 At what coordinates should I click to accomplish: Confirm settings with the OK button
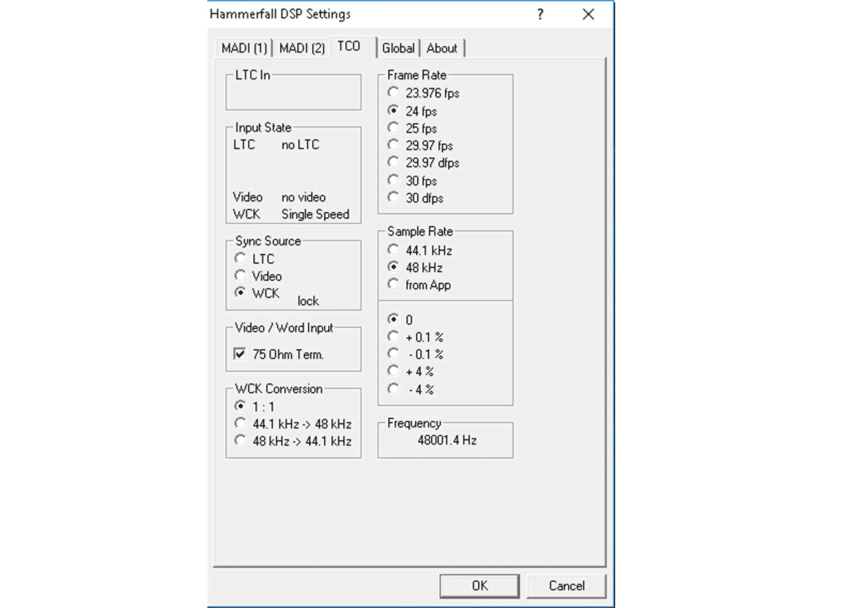pyautogui.click(x=479, y=585)
